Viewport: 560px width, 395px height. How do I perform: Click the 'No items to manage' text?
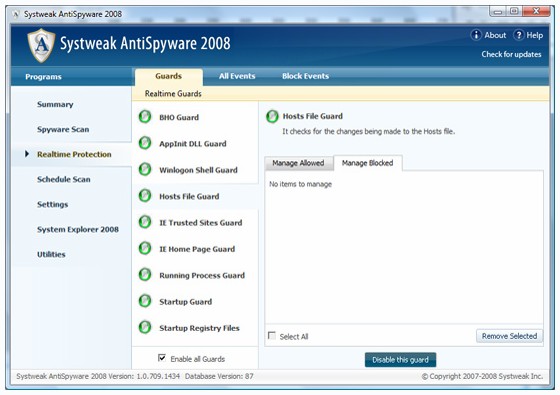click(300, 184)
